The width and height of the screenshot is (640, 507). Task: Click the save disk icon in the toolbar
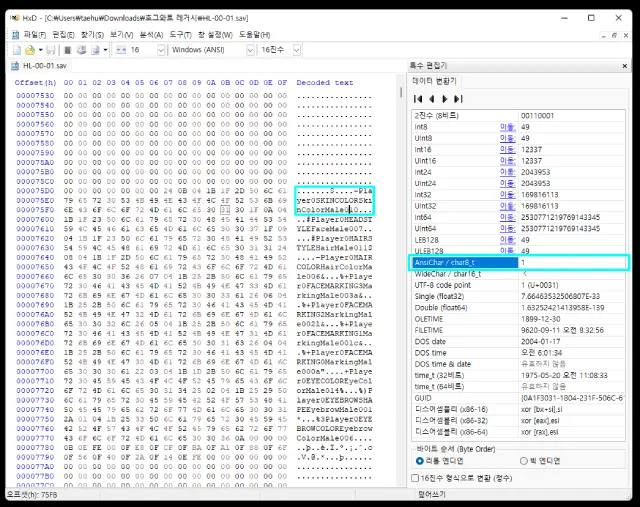click(x=51, y=50)
